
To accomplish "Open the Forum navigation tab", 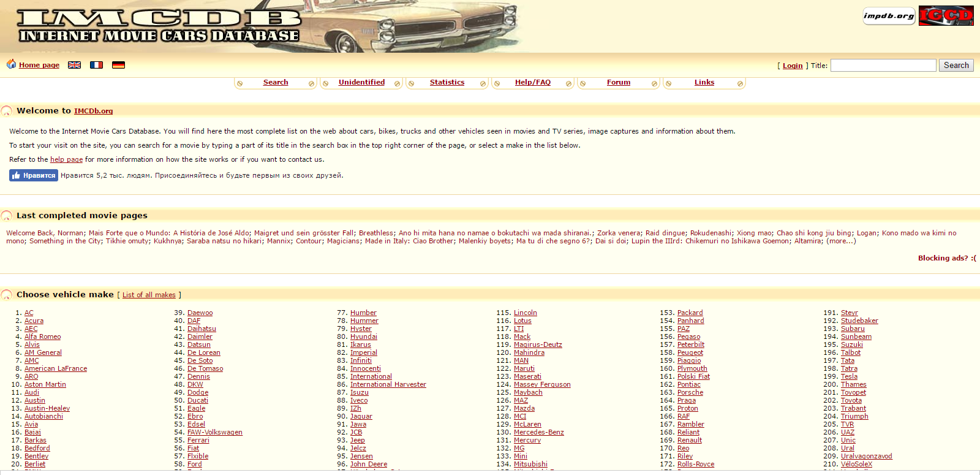I will click(x=619, y=82).
